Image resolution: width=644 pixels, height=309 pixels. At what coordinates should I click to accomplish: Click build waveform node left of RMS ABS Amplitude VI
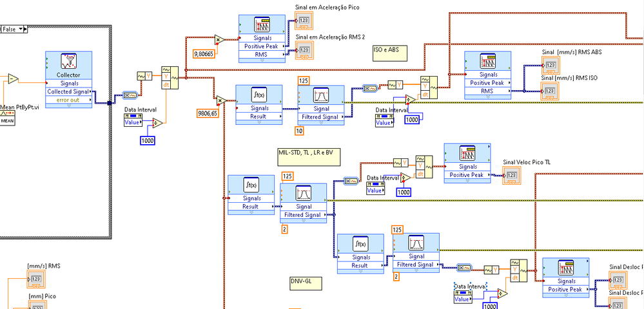point(429,87)
